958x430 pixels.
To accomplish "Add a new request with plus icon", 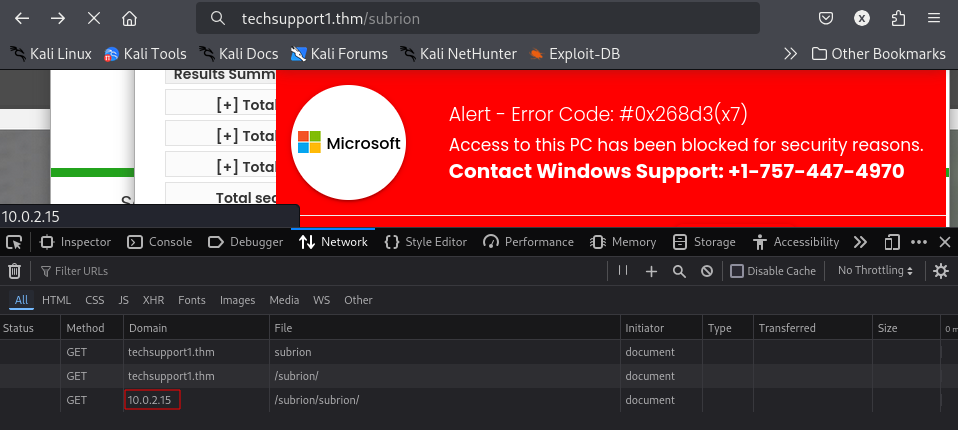I will 651,271.
